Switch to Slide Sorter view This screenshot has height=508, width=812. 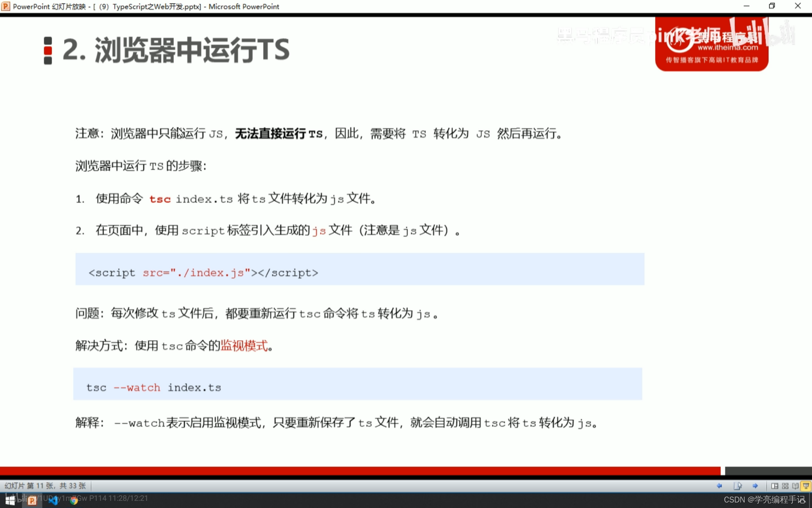click(785, 486)
